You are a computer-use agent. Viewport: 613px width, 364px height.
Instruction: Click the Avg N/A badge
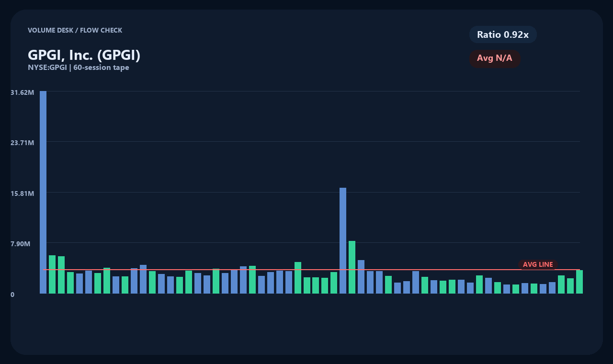(495, 58)
